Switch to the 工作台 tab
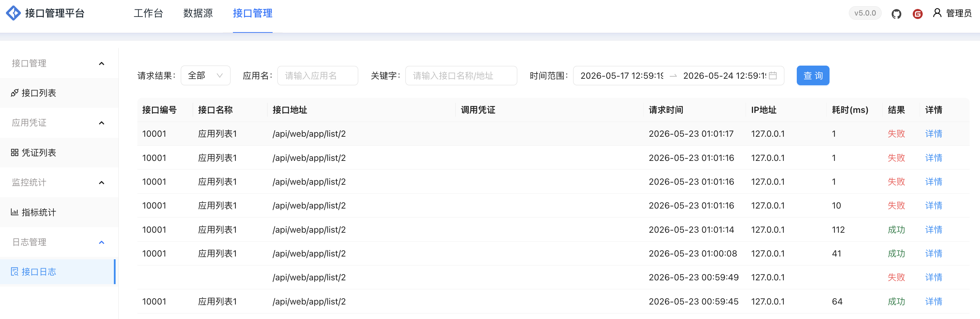Screen dimensions: 980x319 (148, 13)
